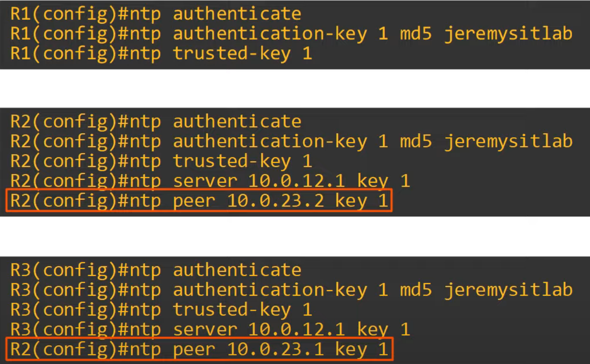This screenshot has width=590, height=364.
Task: Select the R3 authentication-key jeremysitlab line
Action: [291, 290]
